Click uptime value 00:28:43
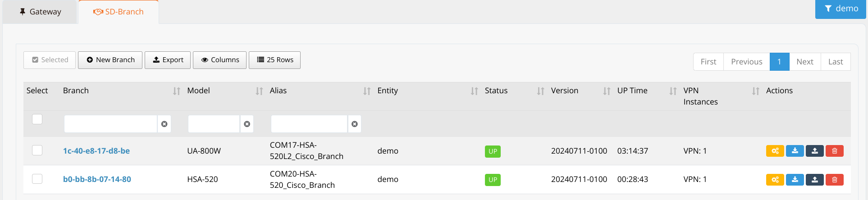 pos(633,179)
